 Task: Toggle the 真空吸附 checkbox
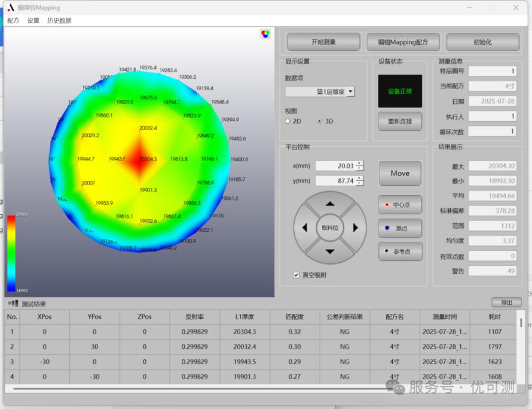296,275
